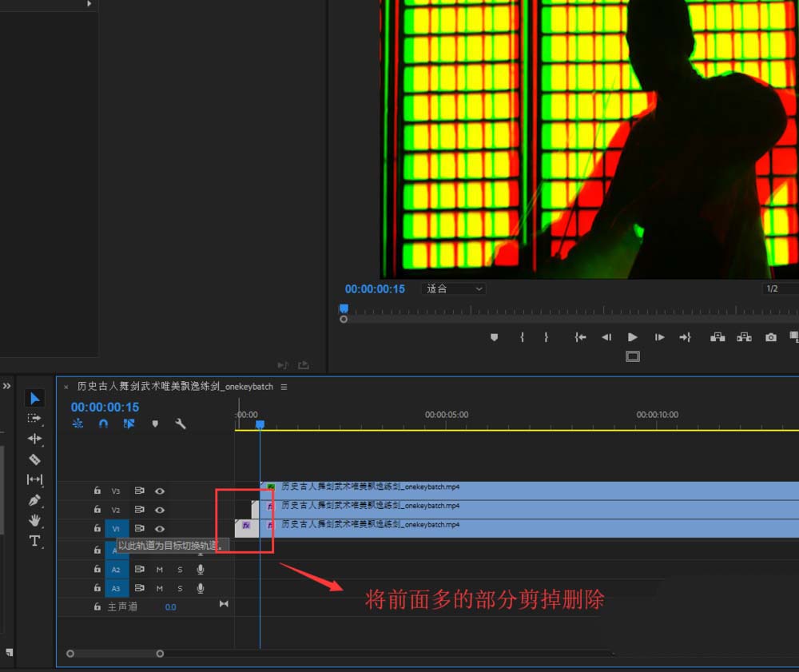Select the Track Select Forward tool
The height and width of the screenshot is (672, 799).
[x=34, y=419]
